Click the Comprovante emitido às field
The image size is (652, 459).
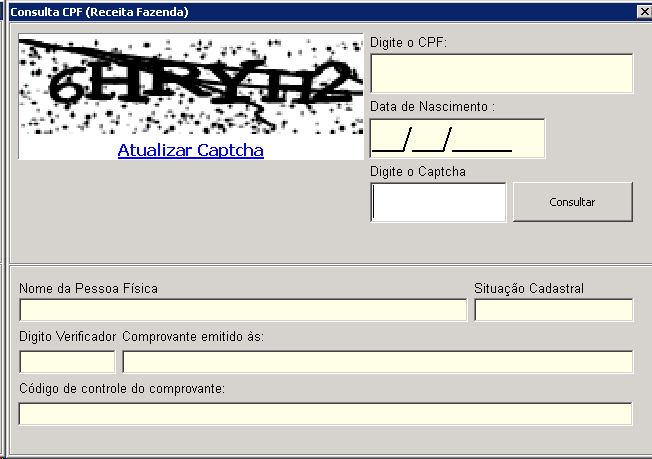pyautogui.click(x=378, y=362)
